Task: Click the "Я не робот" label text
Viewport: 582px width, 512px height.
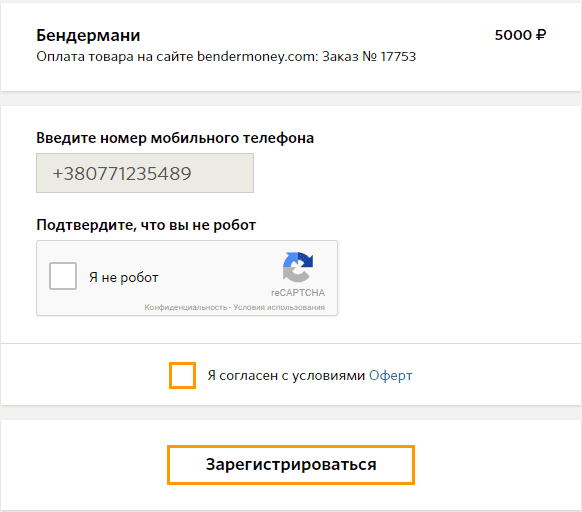Action: tap(124, 277)
